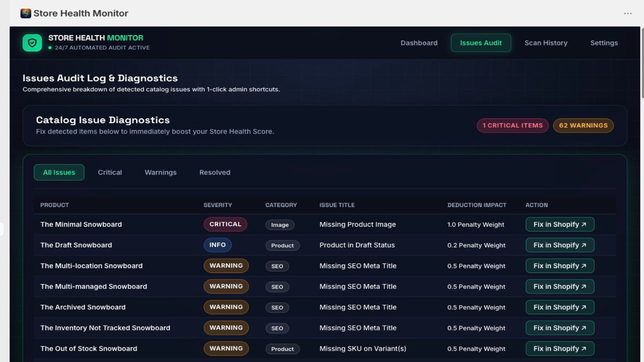Select the Issues Audit tab
Image resolution: width=644 pixels, height=362 pixels.
pos(481,43)
